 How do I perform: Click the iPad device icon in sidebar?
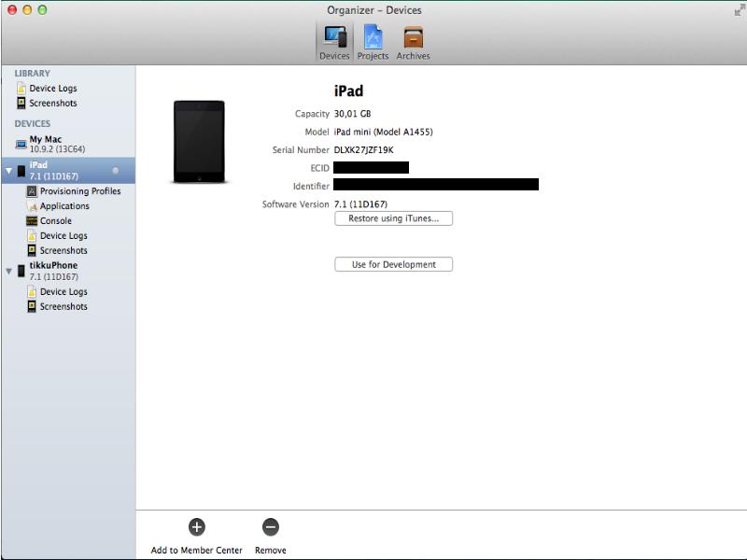click(21, 171)
